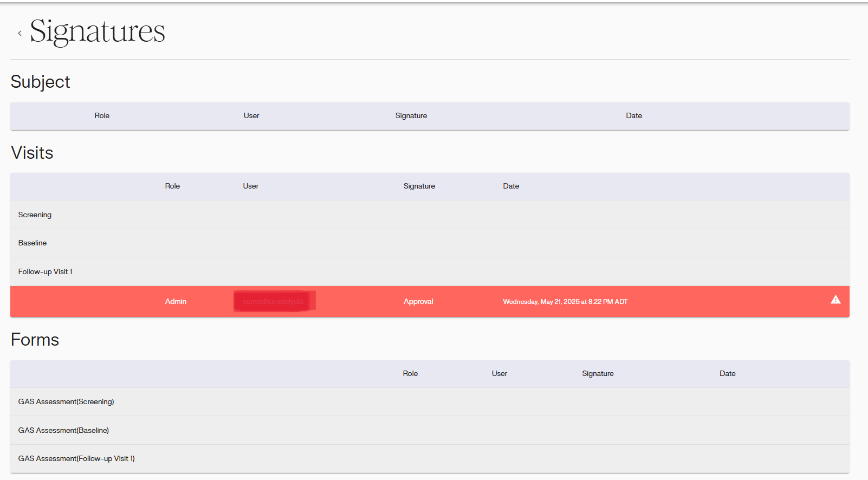This screenshot has width=868, height=480.
Task: Click Role header in Visits table
Action: coord(172,186)
